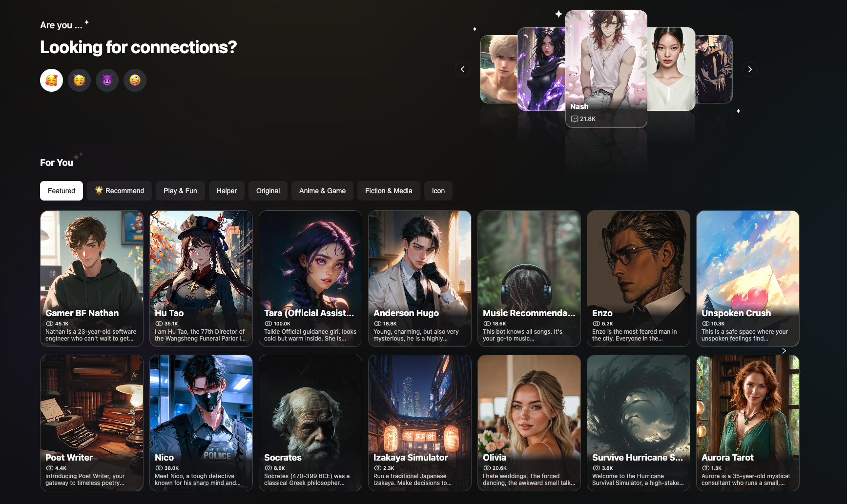Go to previous character in carousel
The height and width of the screenshot is (504, 847).
coord(462,69)
